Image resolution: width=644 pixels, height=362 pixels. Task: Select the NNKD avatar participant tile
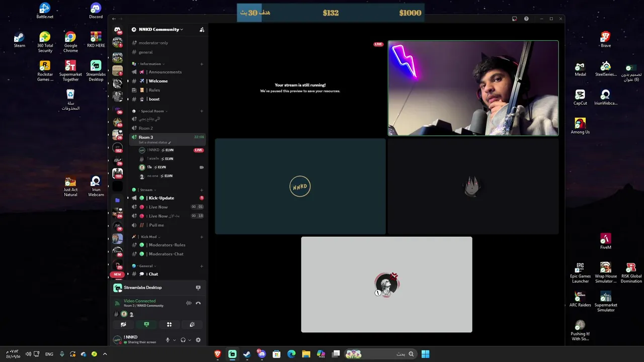tap(300, 187)
